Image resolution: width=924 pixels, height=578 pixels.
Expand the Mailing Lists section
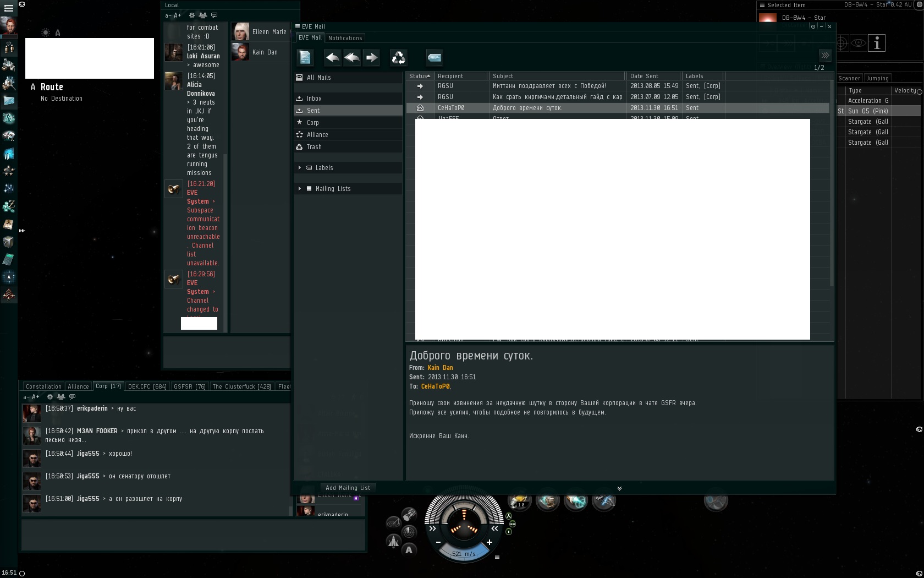click(300, 189)
